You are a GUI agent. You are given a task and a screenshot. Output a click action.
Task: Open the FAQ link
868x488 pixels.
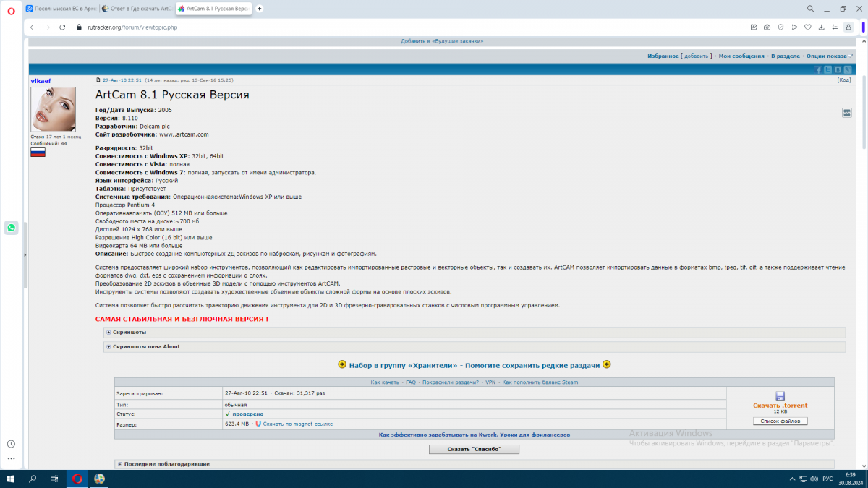[x=411, y=382]
